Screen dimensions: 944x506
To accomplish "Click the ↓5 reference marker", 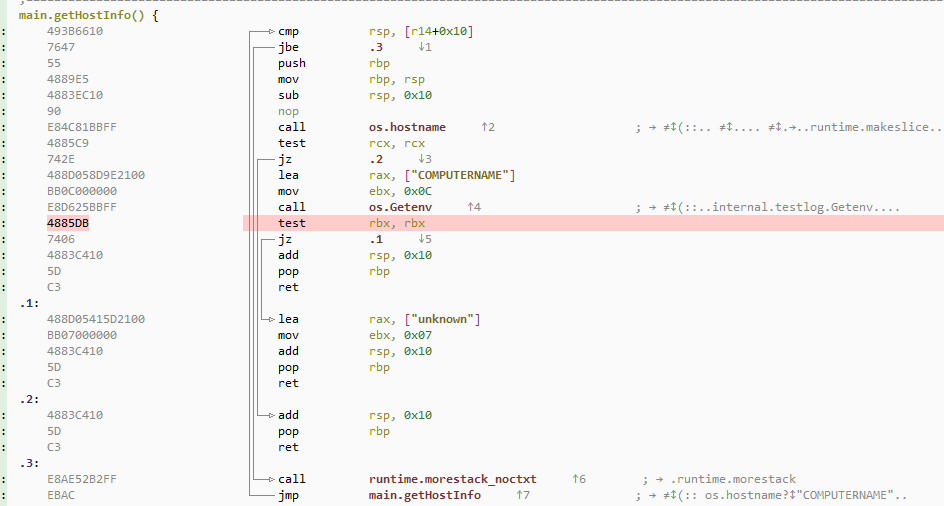I will (424, 239).
